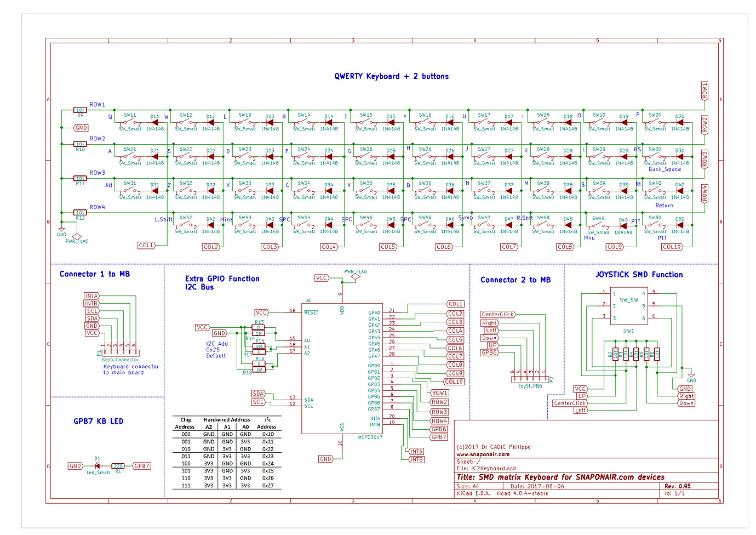The height and width of the screenshot is (535, 756).
Task: Expand the CenterClick label in Connector 2
Action: 496,315
